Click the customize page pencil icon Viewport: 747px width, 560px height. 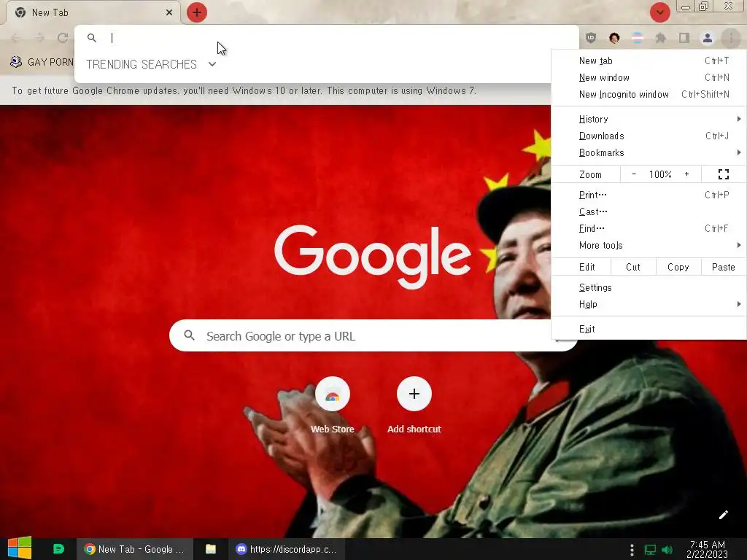pyautogui.click(x=723, y=515)
